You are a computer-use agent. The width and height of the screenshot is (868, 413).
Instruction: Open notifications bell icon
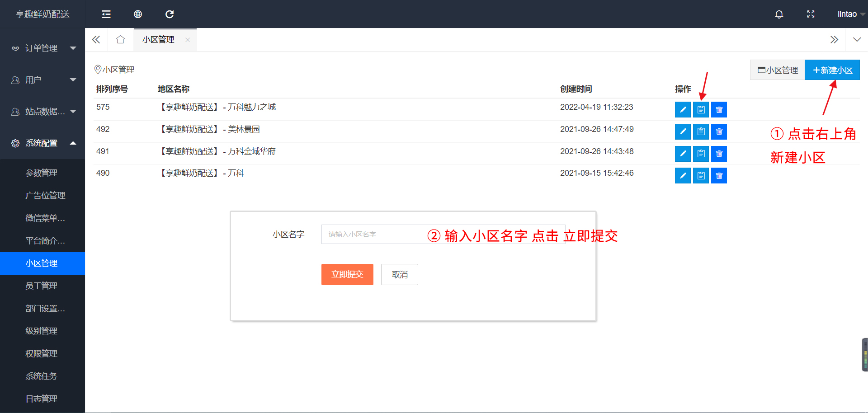779,14
